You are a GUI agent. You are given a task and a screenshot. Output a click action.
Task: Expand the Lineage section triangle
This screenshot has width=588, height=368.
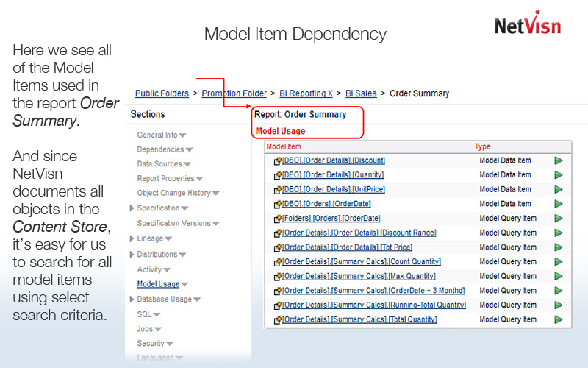pos(132,238)
